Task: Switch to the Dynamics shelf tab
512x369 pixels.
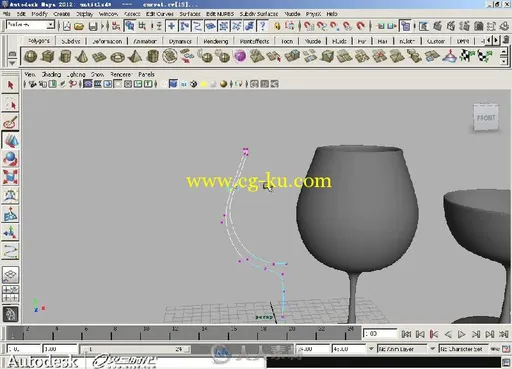Action: (x=180, y=41)
